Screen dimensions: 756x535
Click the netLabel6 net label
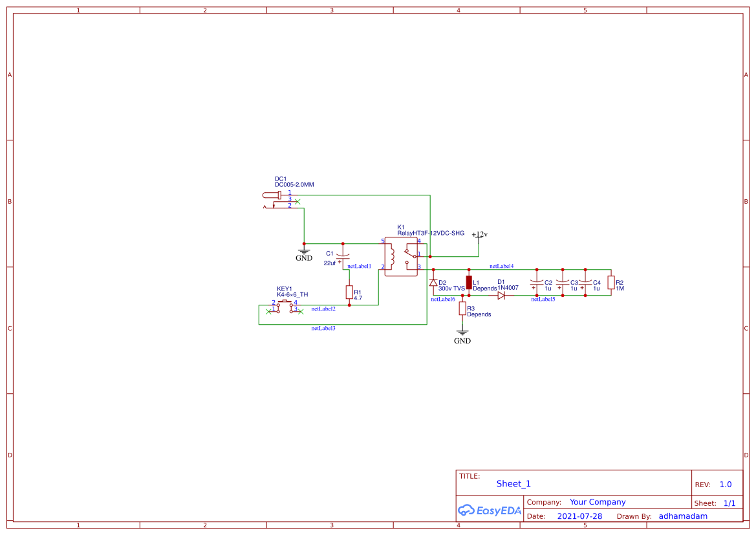point(442,299)
